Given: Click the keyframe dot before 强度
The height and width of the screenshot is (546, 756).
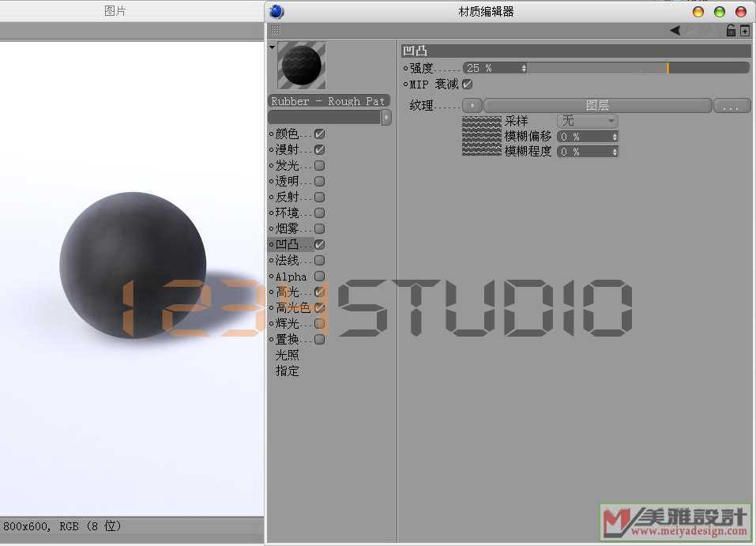Looking at the screenshot, I should pyautogui.click(x=405, y=68).
